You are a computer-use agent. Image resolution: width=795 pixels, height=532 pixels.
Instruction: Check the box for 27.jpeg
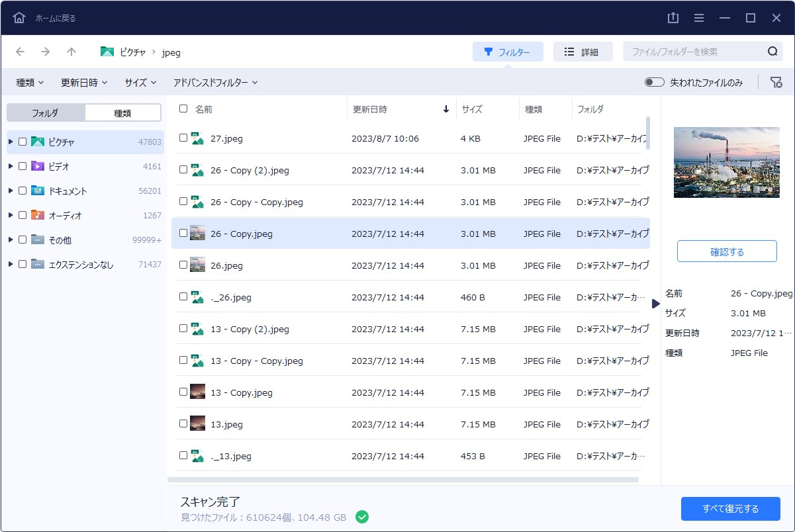click(183, 138)
